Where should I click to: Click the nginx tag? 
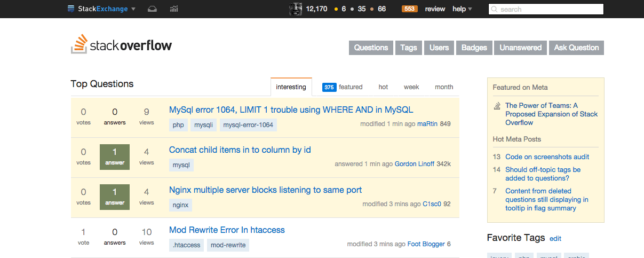click(x=180, y=205)
